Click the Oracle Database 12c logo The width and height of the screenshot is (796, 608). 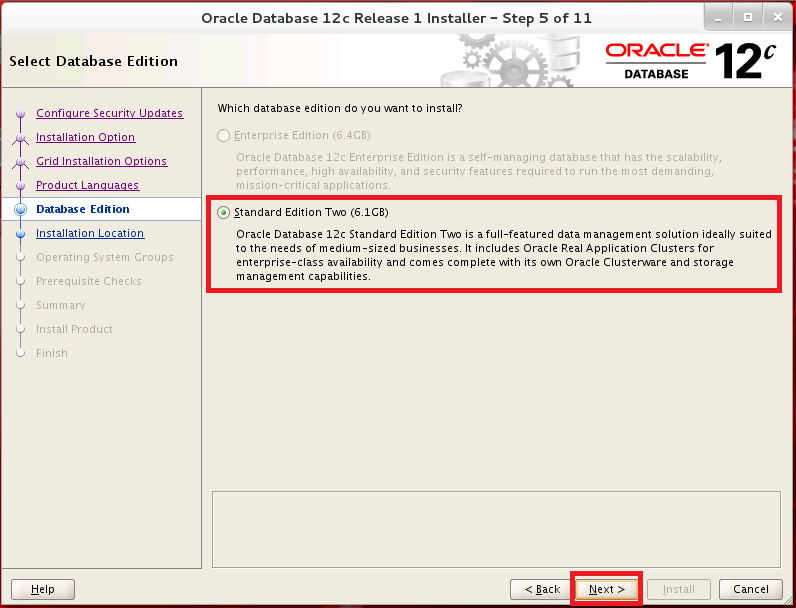[690, 61]
